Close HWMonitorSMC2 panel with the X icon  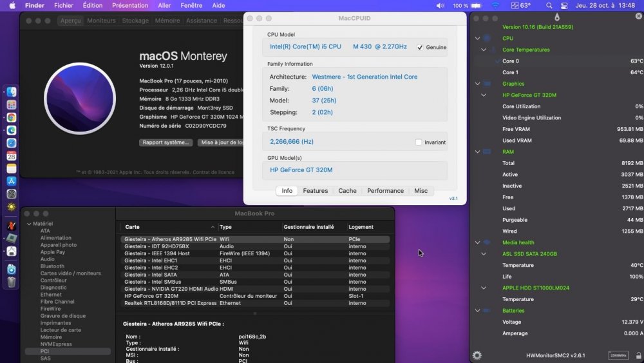click(x=639, y=16)
